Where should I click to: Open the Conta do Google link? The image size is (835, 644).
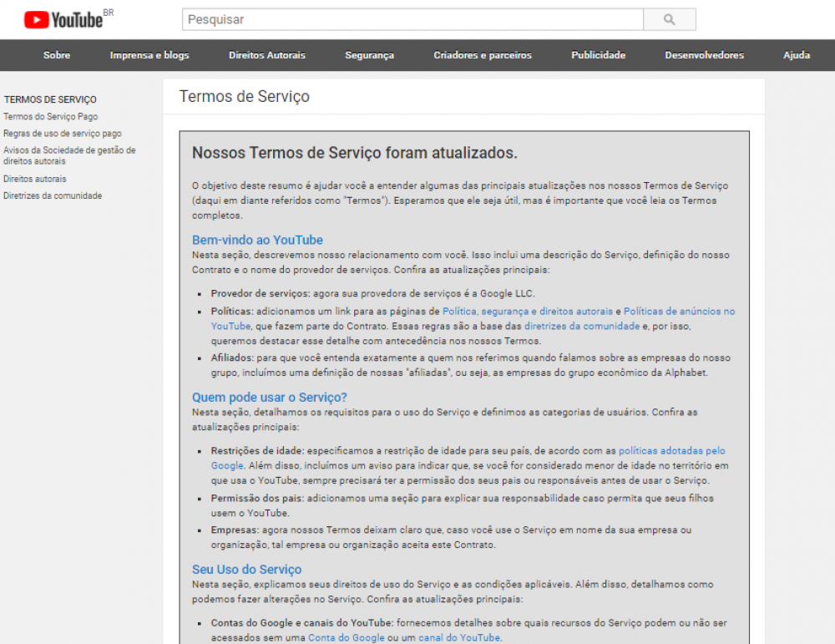pos(346,636)
